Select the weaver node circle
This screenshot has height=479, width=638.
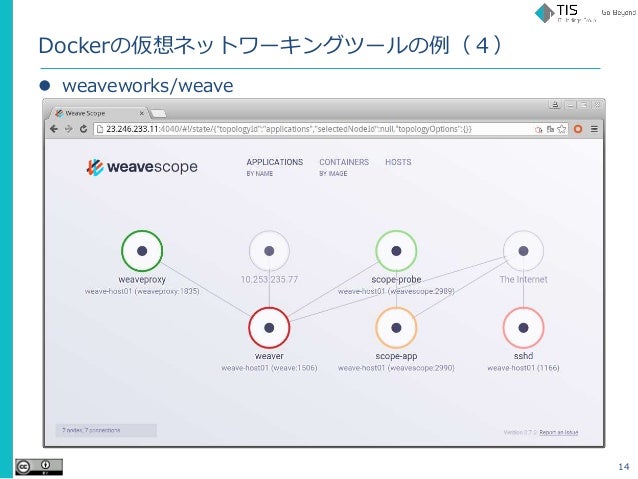pos(269,328)
